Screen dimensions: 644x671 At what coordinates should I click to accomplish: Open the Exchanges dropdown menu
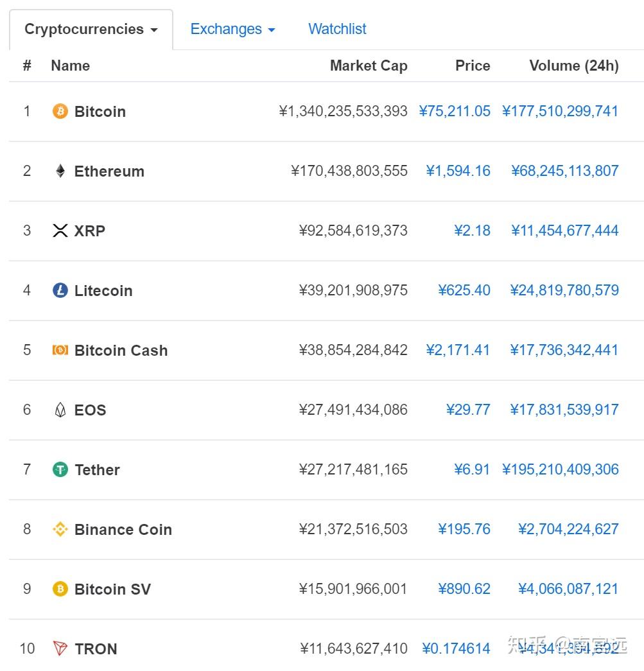pos(232,30)
